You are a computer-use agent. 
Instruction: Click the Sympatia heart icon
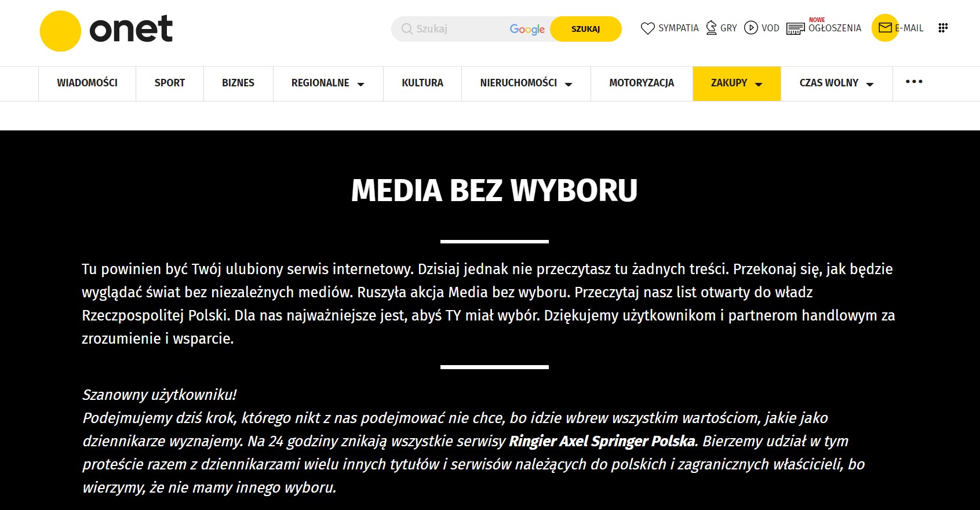pos(647,28)
